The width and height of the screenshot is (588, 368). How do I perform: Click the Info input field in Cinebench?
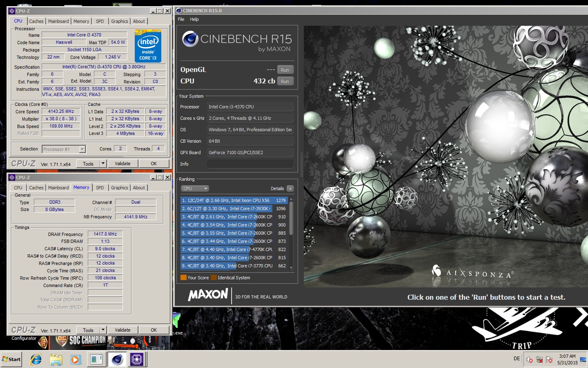pyautogui.click(x=250, y=164)
